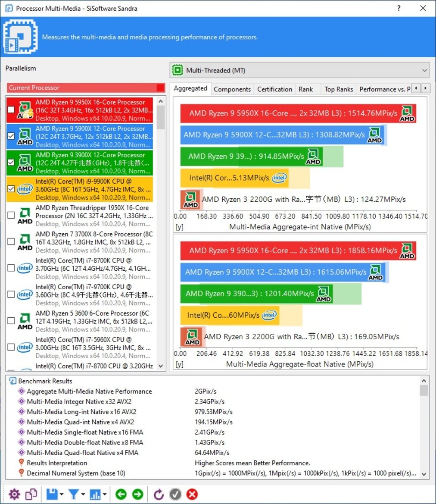Screen dimensions: 436x504
Task: Uncheck the Ryzen 9 3900X checkbox
Action: coord(11,162)
